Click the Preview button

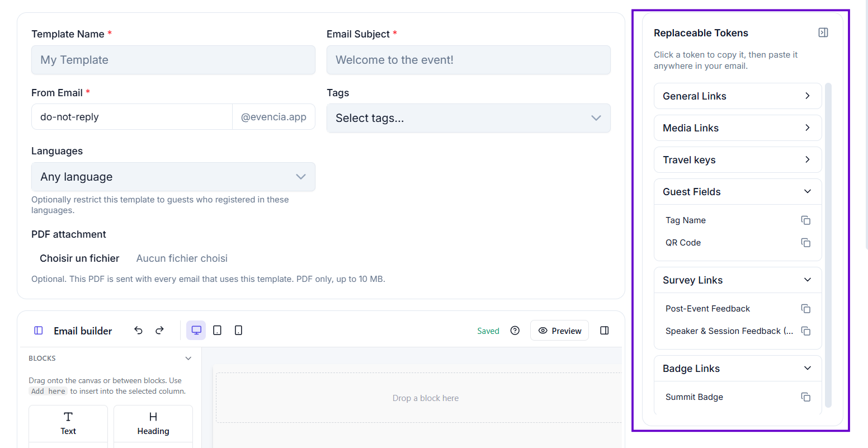[x=559, y=331]
